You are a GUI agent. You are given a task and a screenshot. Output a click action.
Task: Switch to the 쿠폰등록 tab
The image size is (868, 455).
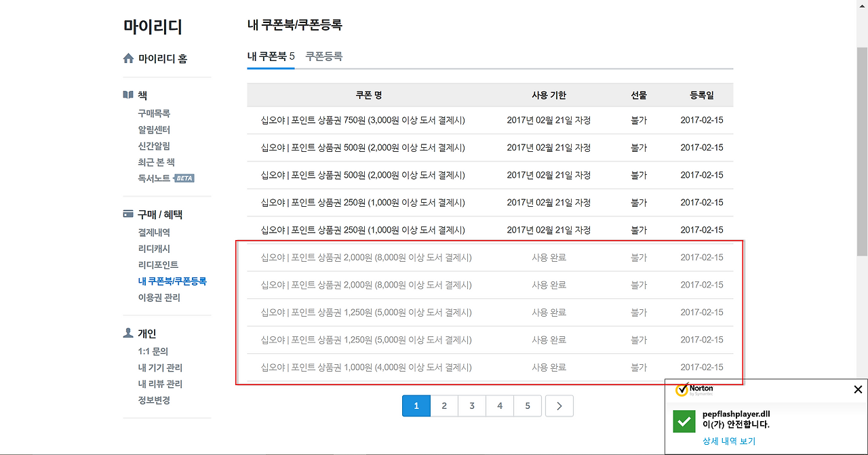(323, 57)
